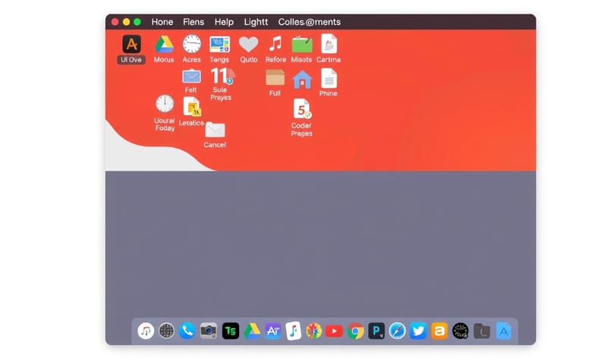Click the selected UI Ove app icon
Viewport: 607px width, 364px height.
[x=131, y=44]
